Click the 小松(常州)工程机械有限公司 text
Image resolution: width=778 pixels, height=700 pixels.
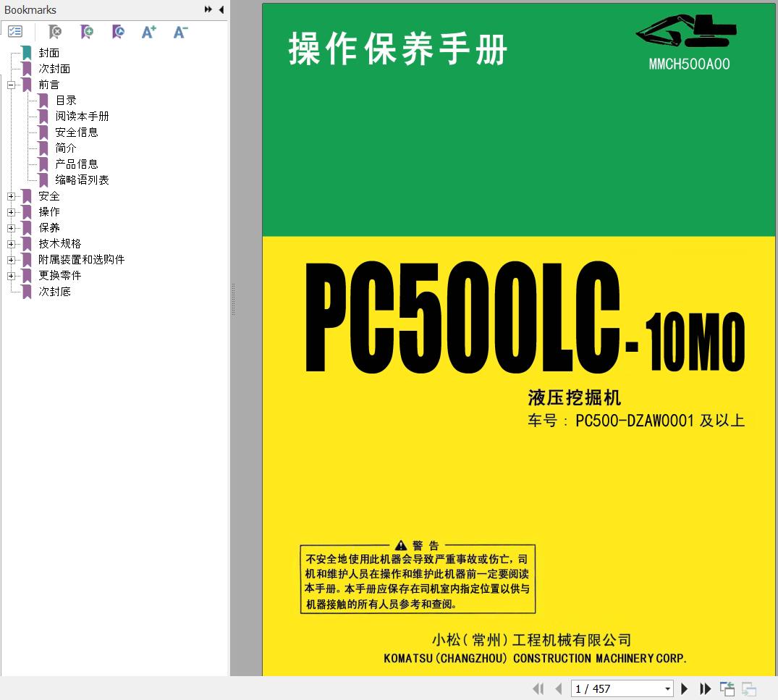(531, 639)
